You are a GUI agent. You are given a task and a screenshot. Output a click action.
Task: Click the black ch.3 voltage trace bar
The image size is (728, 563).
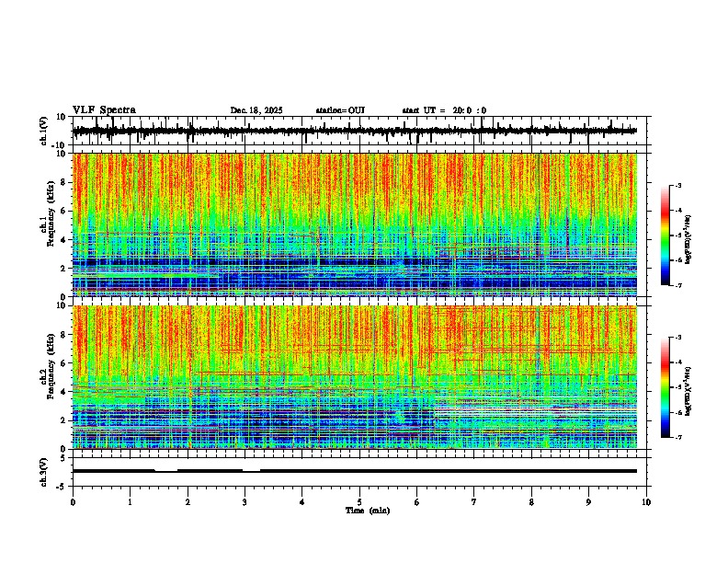pyautogui.click(x=355, y=471)
